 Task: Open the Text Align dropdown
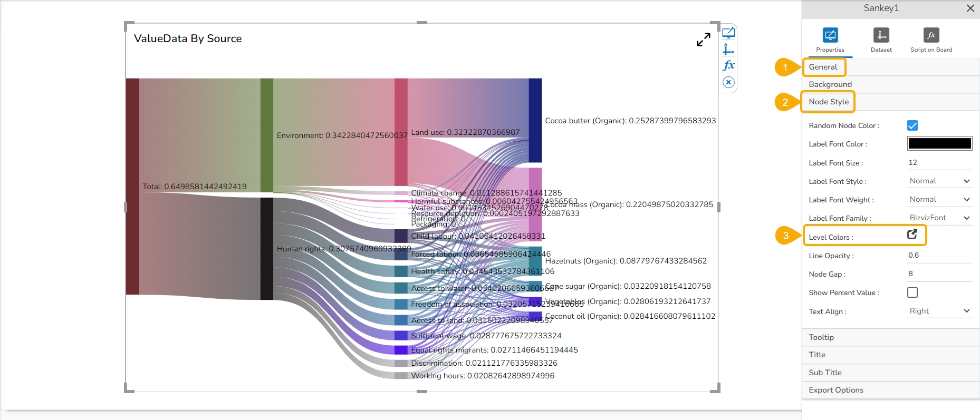click(x=939, y=311)
